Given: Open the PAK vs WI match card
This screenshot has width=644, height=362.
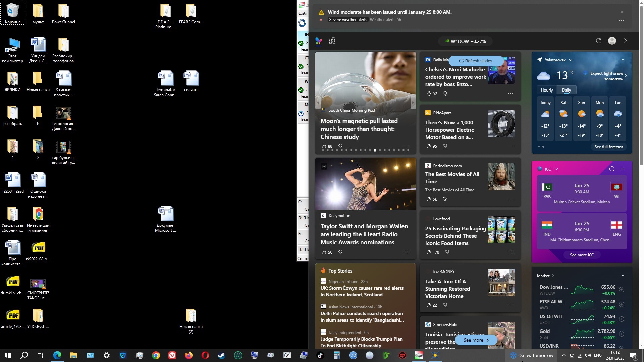Looking at the screenshot, I should [582, 193].
